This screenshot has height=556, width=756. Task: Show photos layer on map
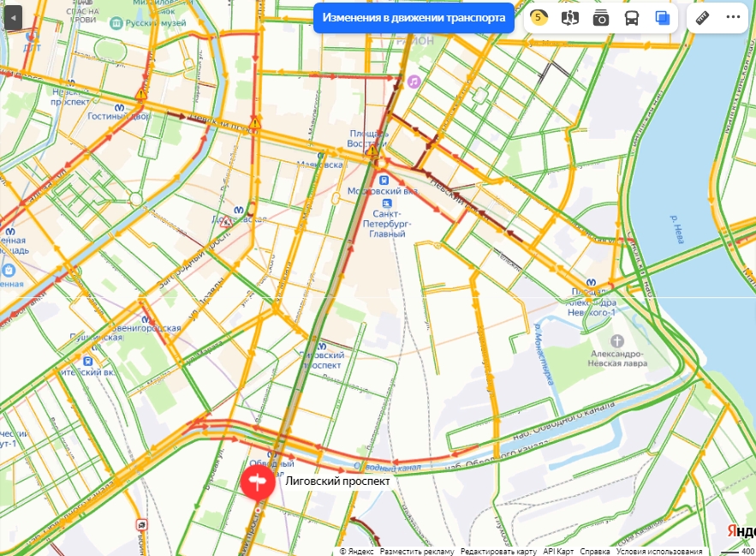[601, 18]
